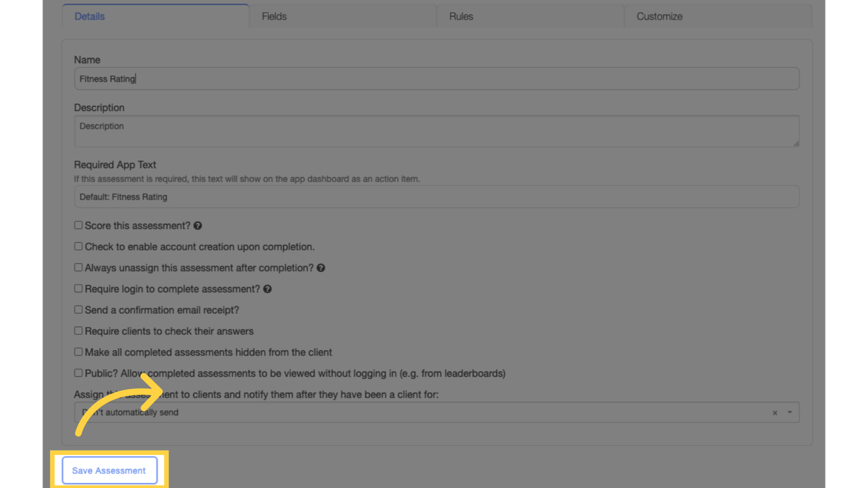The image size is (868, 488).
Task: Focus the Required App Text input field
Action: (x=436, y=197)
